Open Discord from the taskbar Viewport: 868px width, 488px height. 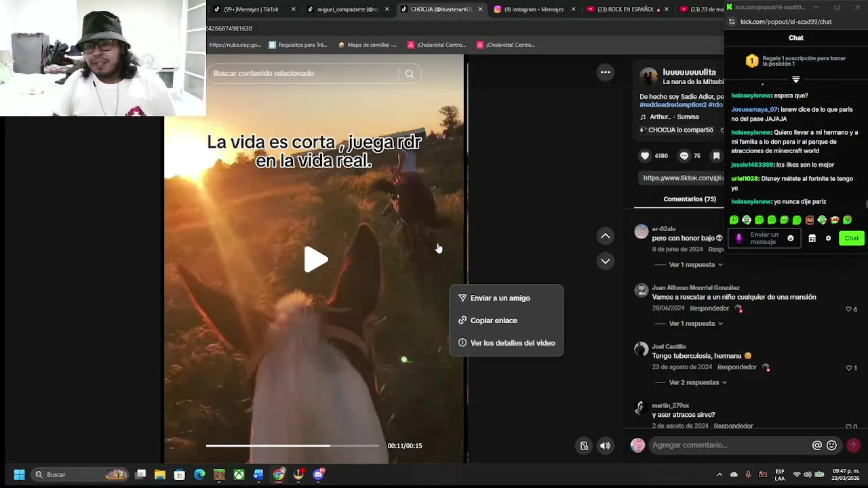point(318,474)
